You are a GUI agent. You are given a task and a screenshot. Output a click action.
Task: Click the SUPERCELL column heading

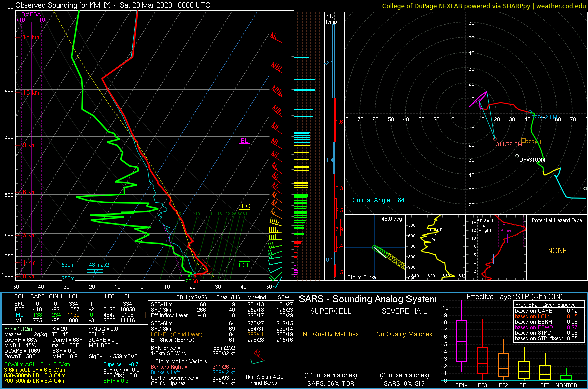pyautogui.click(x=331, y=312)
